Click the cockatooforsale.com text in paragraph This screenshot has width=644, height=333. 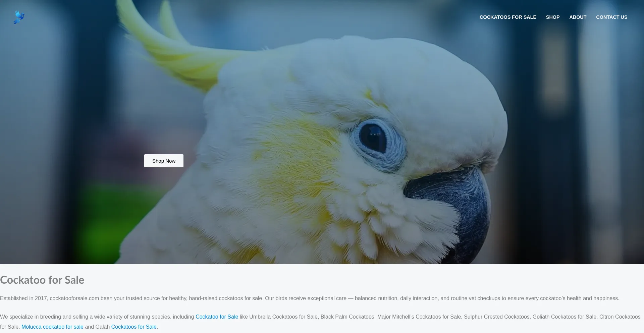[74, 298]
